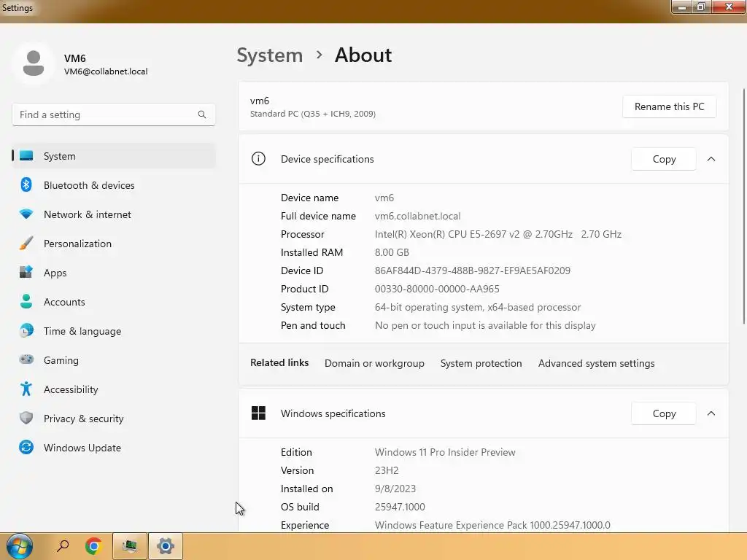This screenshot has width=747, height=560.
Task: Click the Pen and touch value text
Action: (485, 325)
